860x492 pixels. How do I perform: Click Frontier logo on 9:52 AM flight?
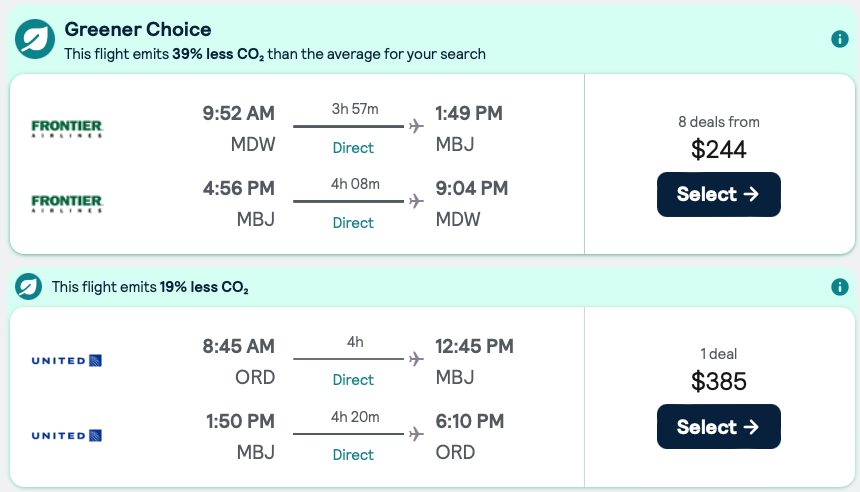coord(67,128)
